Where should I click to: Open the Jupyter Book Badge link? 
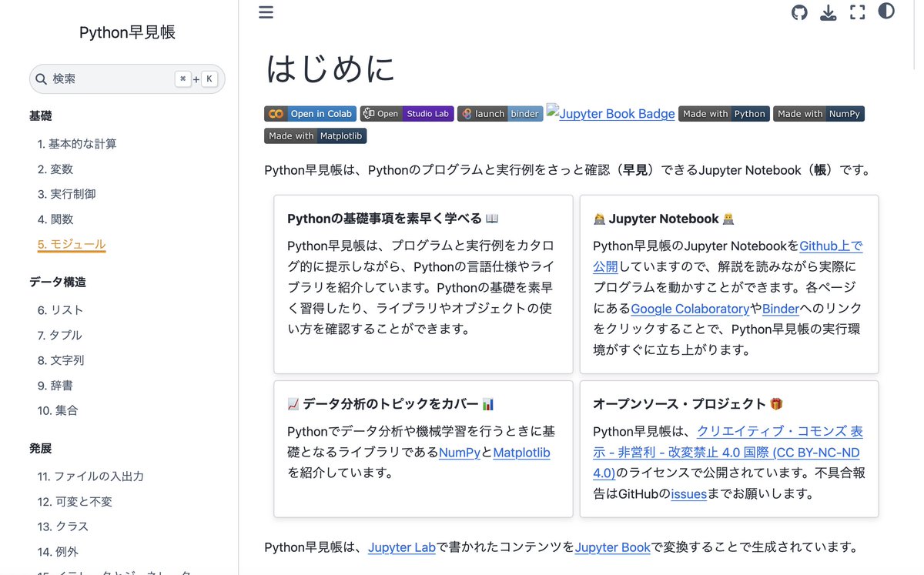(611, 113)
